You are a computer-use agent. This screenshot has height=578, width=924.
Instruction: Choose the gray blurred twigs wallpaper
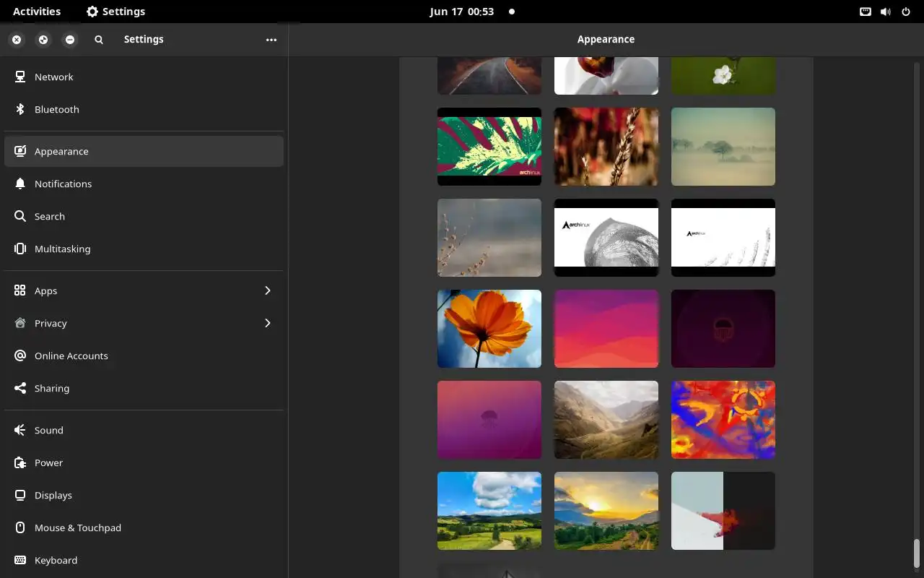(489, 238)
